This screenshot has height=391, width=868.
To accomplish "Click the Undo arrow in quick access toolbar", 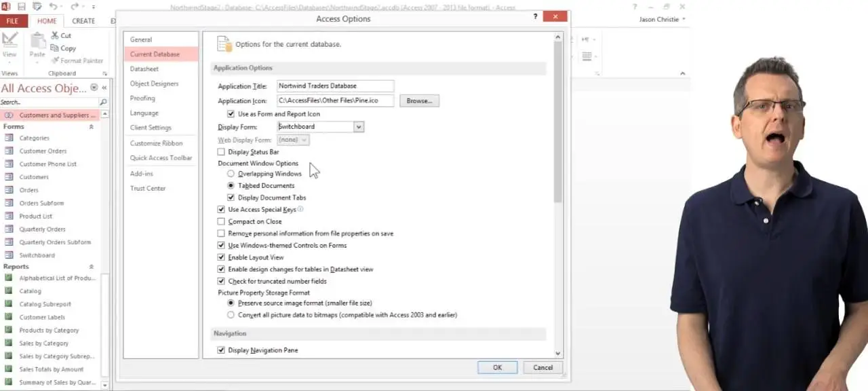I will pos(53,7).
